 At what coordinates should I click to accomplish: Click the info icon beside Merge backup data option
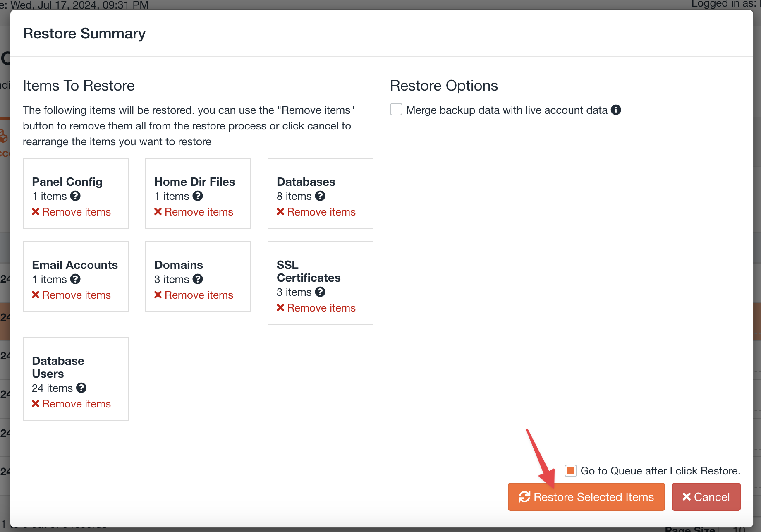[x=616, y=110]
